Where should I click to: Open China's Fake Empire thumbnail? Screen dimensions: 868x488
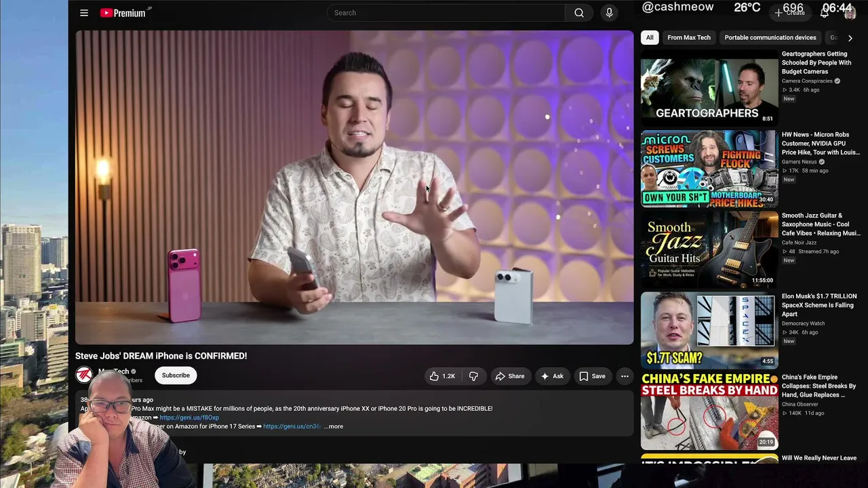pos(709,411)
